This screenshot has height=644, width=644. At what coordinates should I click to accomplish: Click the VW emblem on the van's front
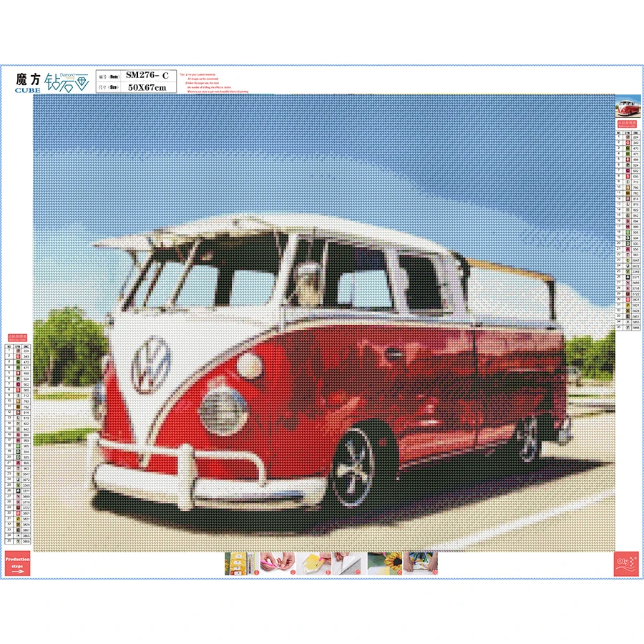tap(151, 365)
